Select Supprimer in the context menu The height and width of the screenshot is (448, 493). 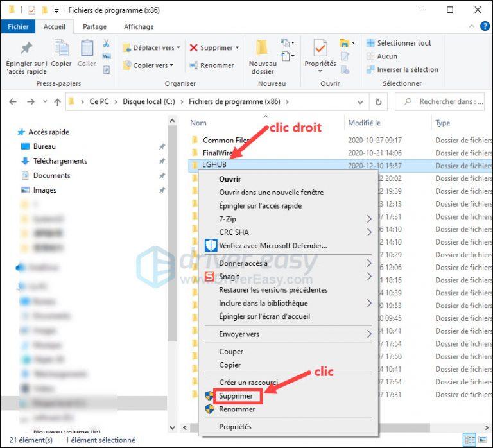(x=236, y=396)
